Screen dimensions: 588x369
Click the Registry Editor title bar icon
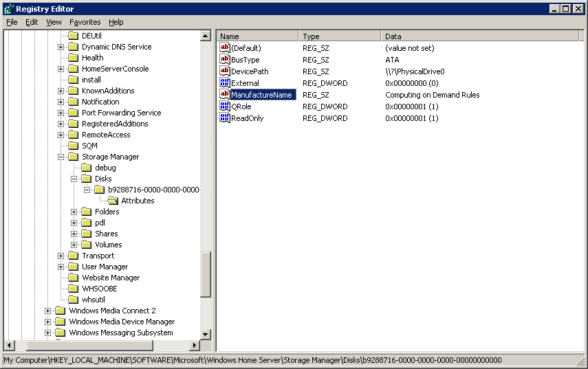(9, 9)
